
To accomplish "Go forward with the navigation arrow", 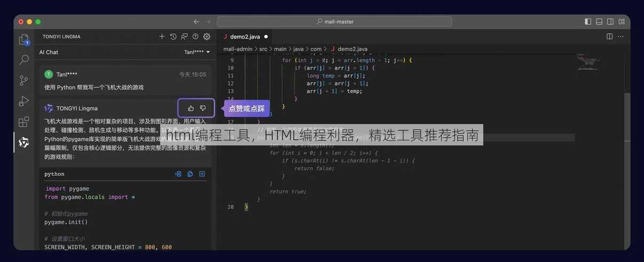I will [208, 22].
